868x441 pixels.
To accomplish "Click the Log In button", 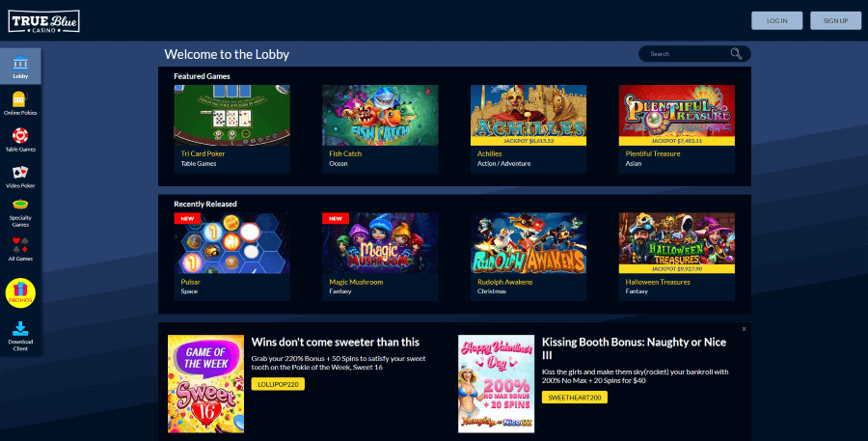I will click(x=776, y=20).
